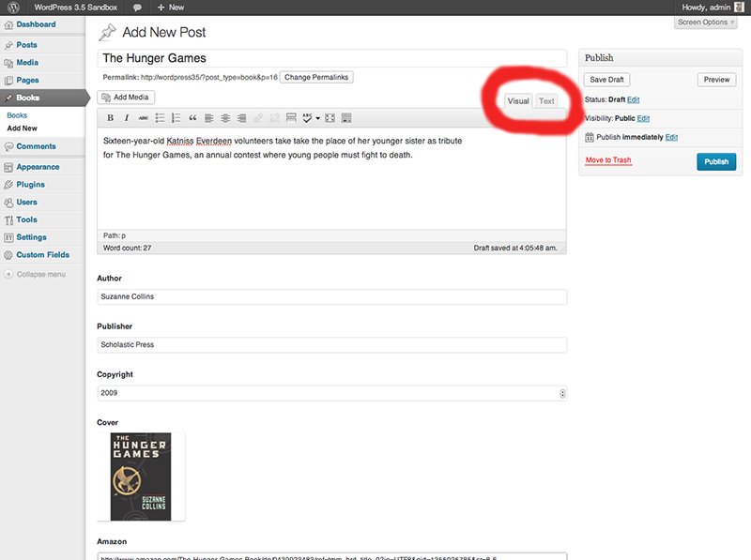Open the Books submenu list link
This screenshot has width=751, height=560.
pyautogui.click(x=17, y=115)
